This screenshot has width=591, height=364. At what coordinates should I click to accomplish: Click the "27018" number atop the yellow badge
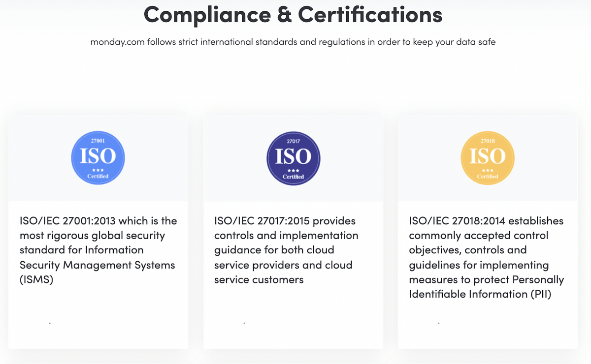(x=488, y=141)
